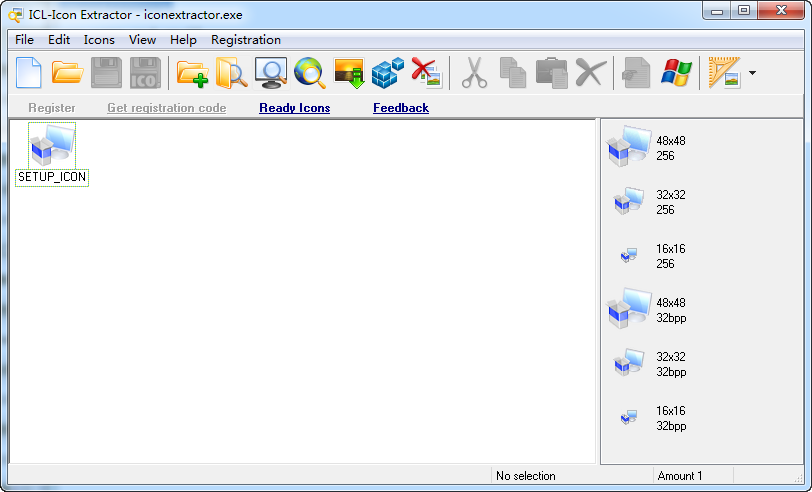Click the blue cubes icon in toolbar
The width and height of the screenshot is (812, 492).
(x=388, y=73)
